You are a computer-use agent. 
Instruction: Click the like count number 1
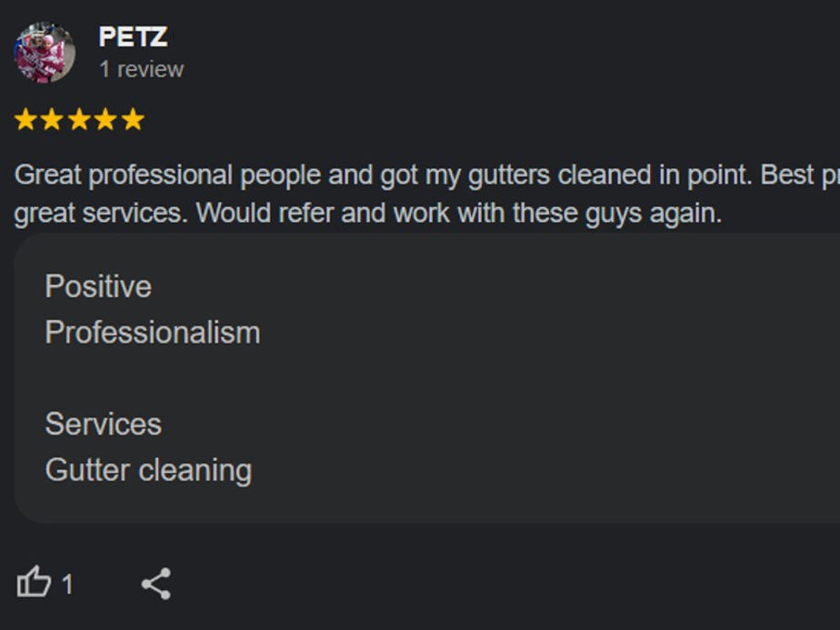(x=67, y=584)
